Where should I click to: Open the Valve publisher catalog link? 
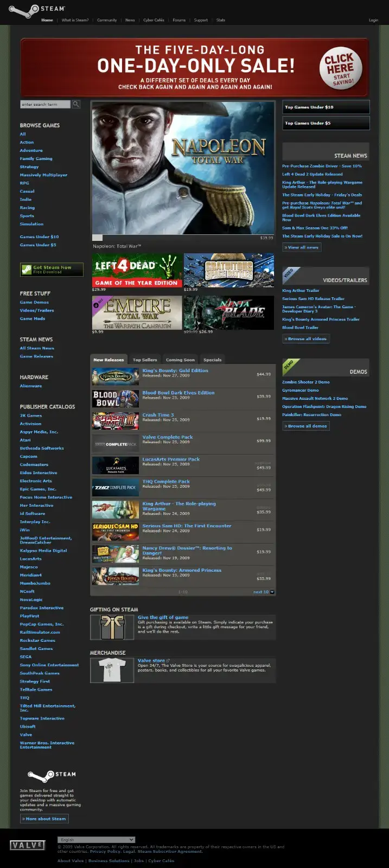click(26, 735)
